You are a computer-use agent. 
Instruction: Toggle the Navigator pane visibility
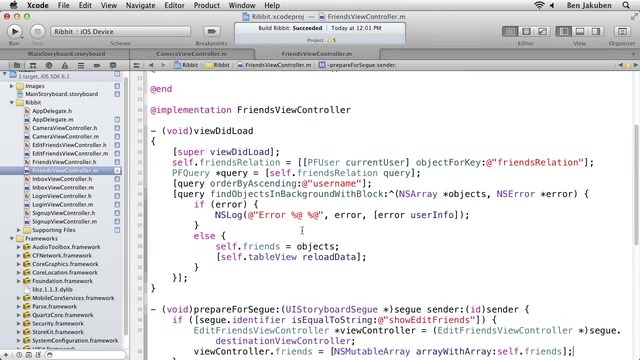tap(564, 31)
